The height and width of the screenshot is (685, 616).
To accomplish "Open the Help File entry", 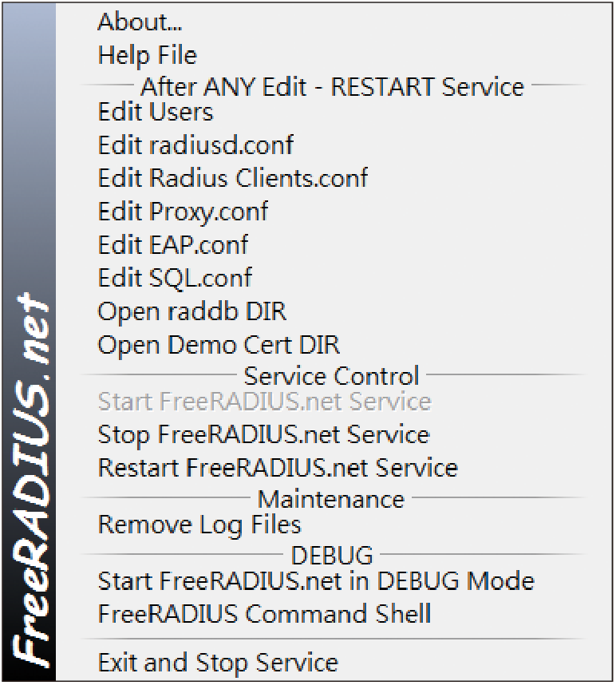I will (x=334, y=55).
